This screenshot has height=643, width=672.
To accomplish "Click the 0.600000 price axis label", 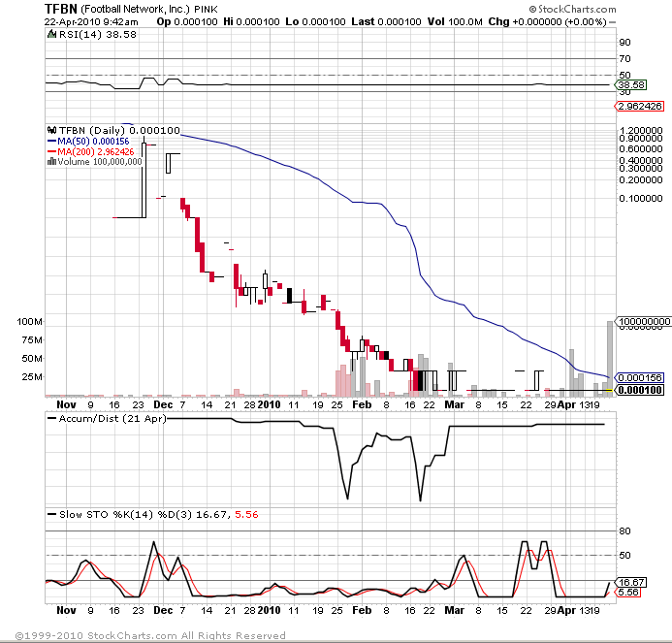I will (x=641, y=148).
